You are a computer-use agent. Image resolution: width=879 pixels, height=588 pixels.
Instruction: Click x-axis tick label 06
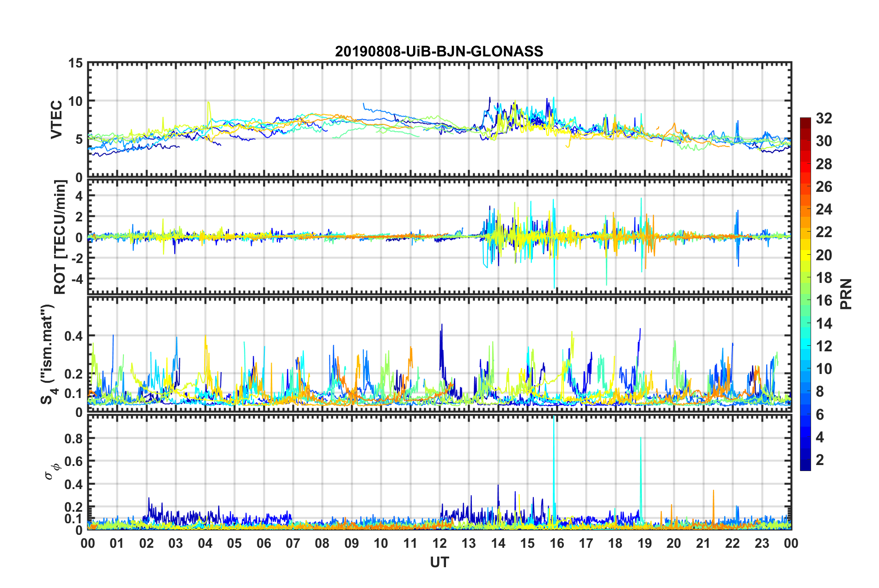click(264, 544)
